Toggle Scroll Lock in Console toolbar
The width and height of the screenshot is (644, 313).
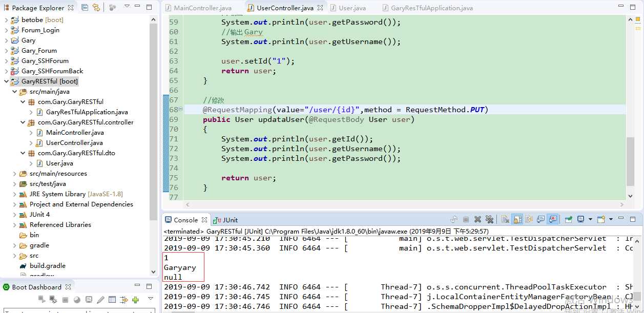click(517, 220)
